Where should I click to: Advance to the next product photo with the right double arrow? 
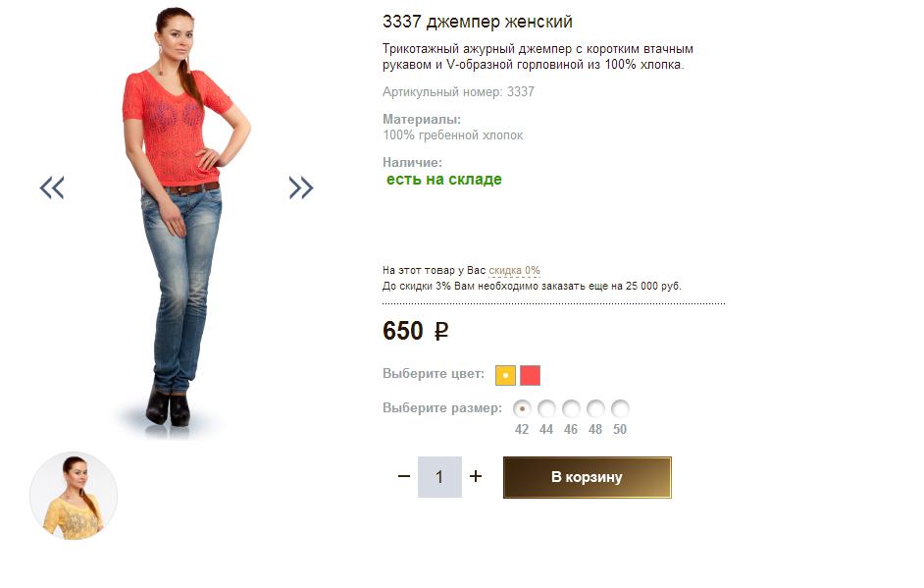point(301,187)
